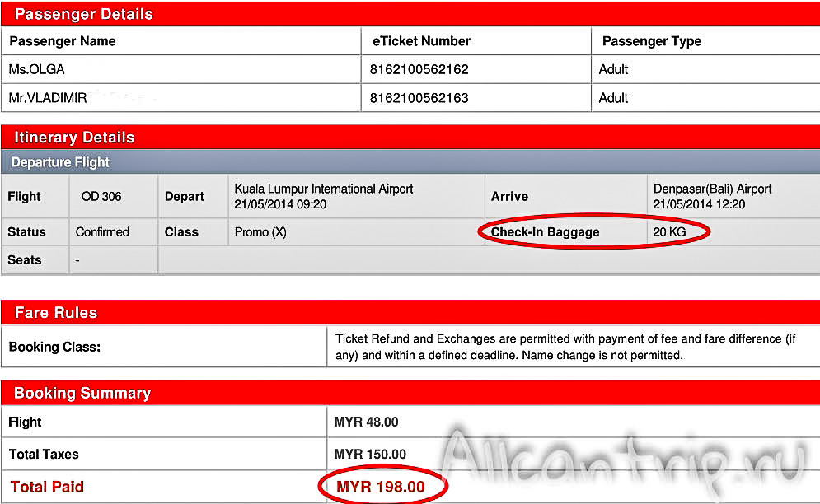820x504 pixels.
Task: Select the Passenger Name column header
Action: [x=63, y=41]
